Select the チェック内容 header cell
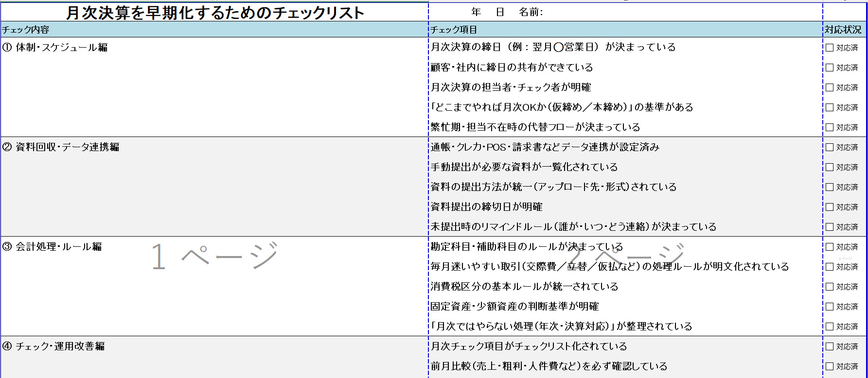Image resolution: width=868 pixels, height=378 pixels. point(214,30)
